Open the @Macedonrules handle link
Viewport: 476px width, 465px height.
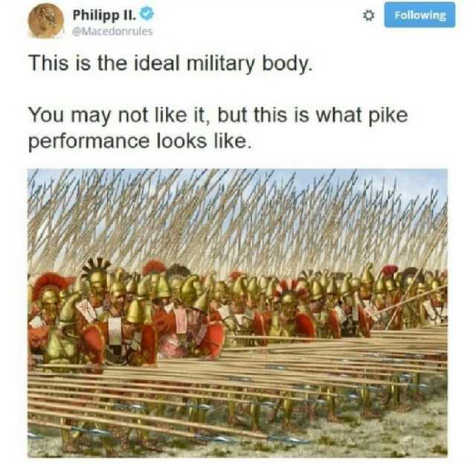pos(112,31)
